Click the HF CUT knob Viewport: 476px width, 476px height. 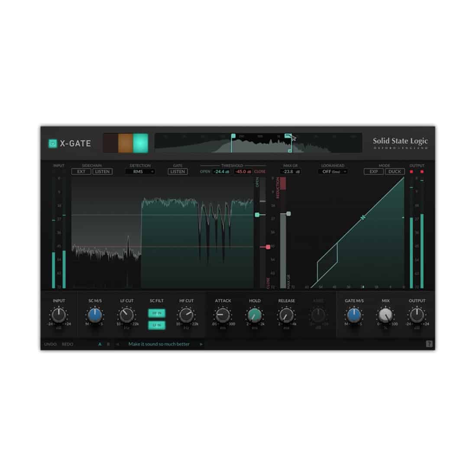coord(186,315)
